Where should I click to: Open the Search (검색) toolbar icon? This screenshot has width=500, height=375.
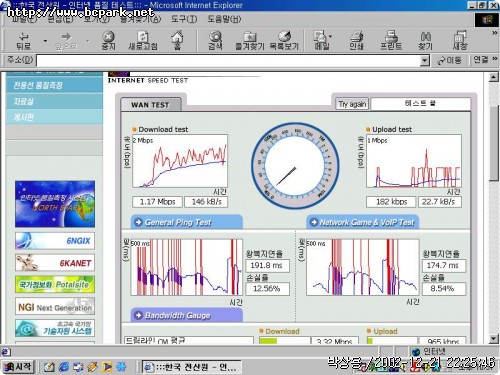[x=215, y=41]
